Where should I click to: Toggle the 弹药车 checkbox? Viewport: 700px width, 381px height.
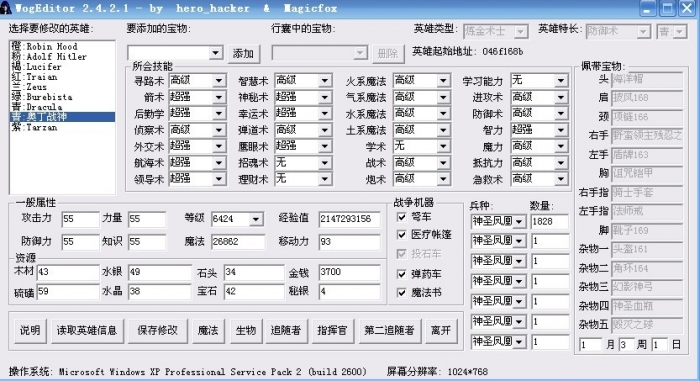click(402, 274)
